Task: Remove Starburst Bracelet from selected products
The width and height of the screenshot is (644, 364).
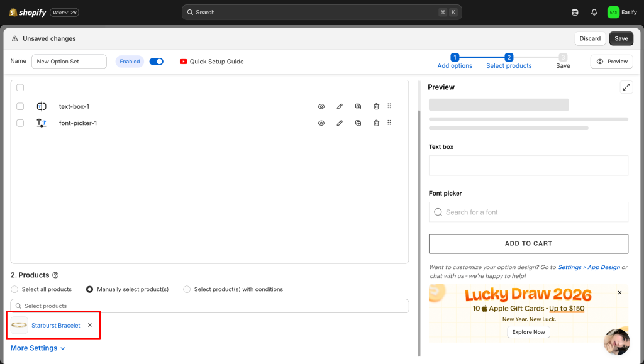Action: coord(90,325)
